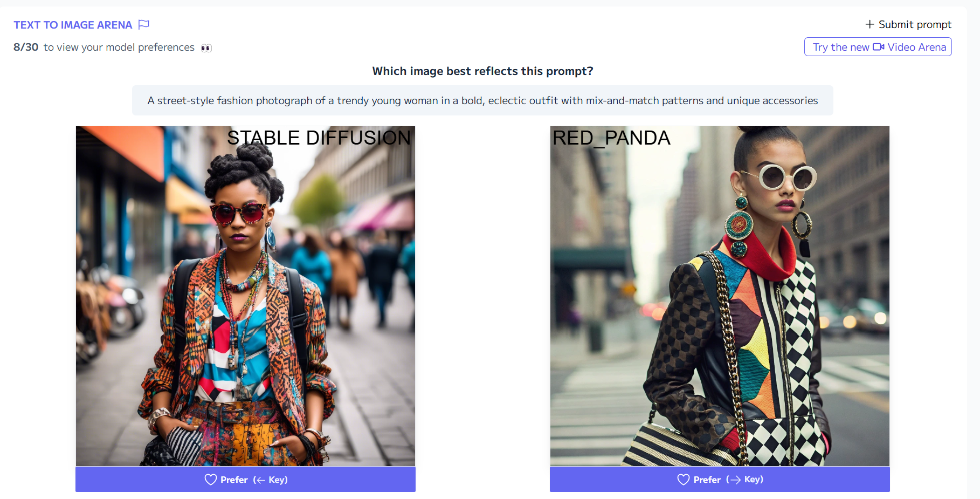Click Submit prompt
This screenshot has width=980, height=499.
pyautogui.click(x=908, y=24)
